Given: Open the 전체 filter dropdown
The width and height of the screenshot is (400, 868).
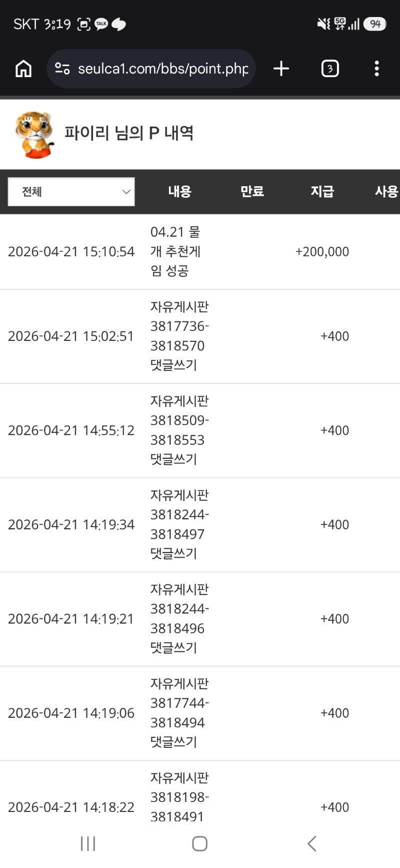Looking at the screenshot, I should point(71,192).
